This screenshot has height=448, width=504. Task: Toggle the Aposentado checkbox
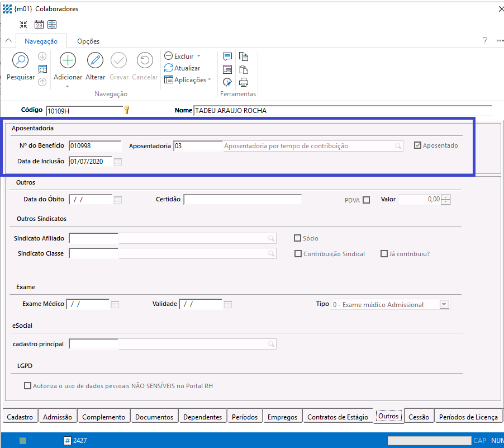click(417, 145)
